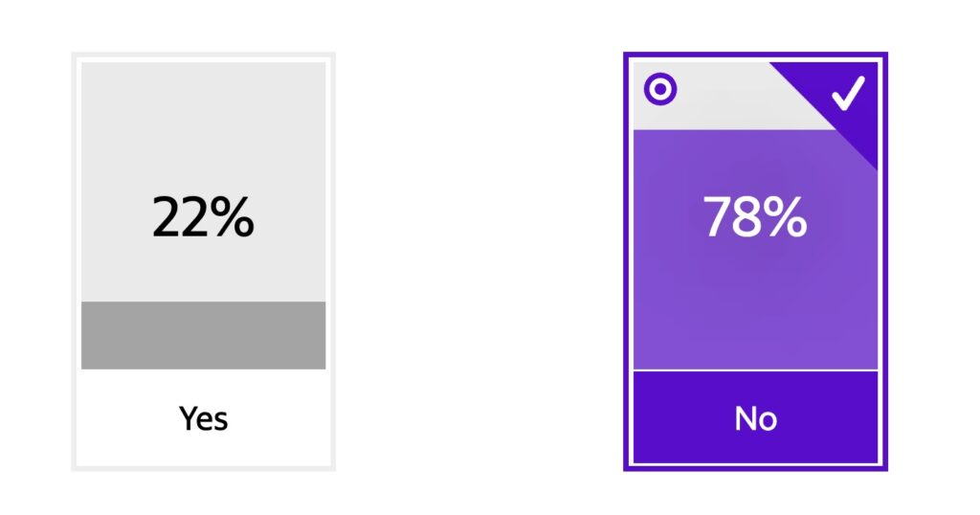Select the Yes poll label

[203, 418]
